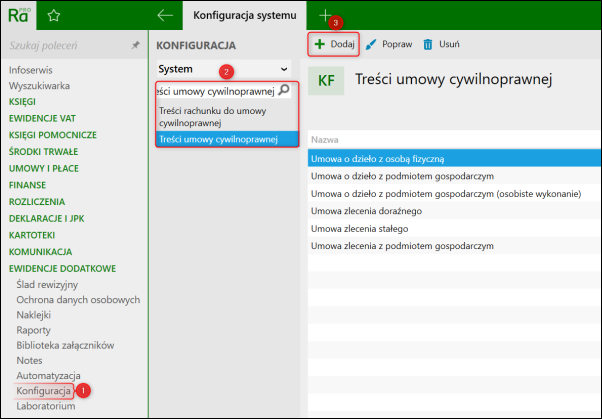Click the Ra PRO logo icon
This screenshot has width=602, height=419.
click(19, 15)
